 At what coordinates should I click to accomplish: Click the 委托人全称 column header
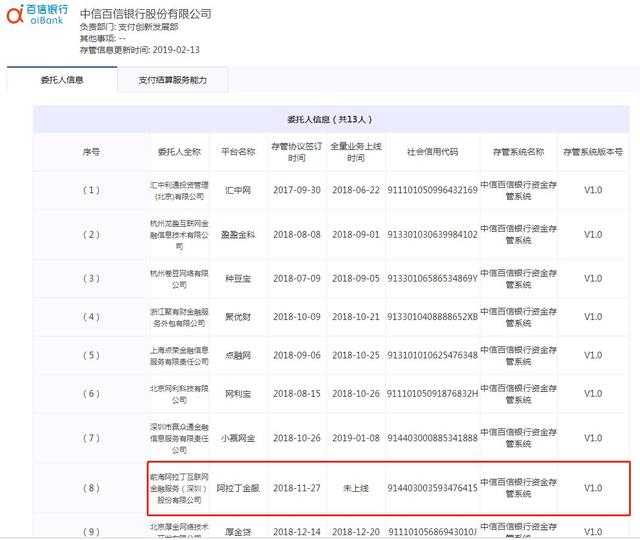(179, 152)
